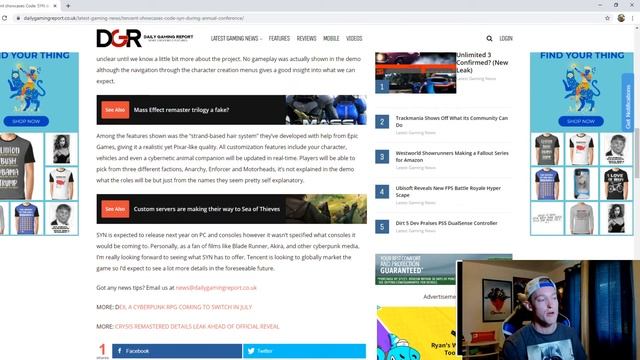The height and width of the screenshot is (360, 640).
Task: Bookmark this page with the star icon
Action: click(x=607, y=18)
